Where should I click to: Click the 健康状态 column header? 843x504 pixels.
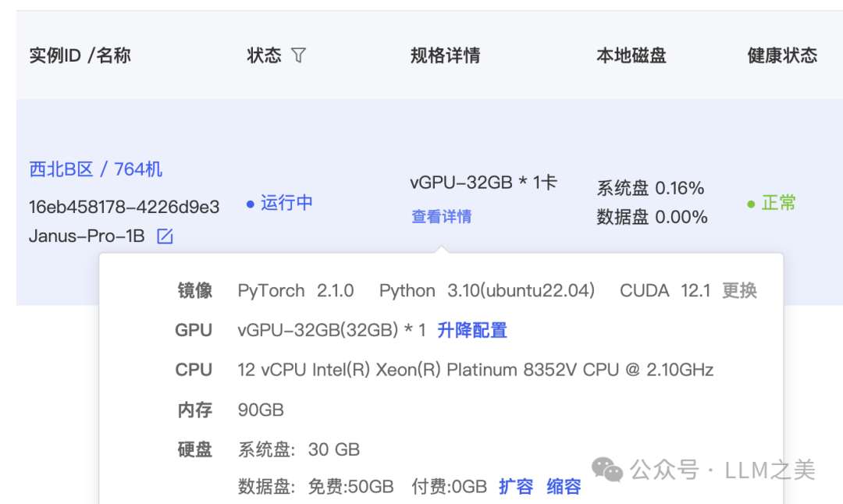pyautogui.click(x=782, y=55)
